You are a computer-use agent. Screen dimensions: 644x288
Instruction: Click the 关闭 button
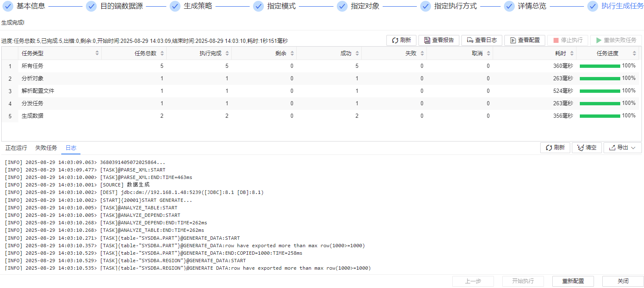point(623,281)
